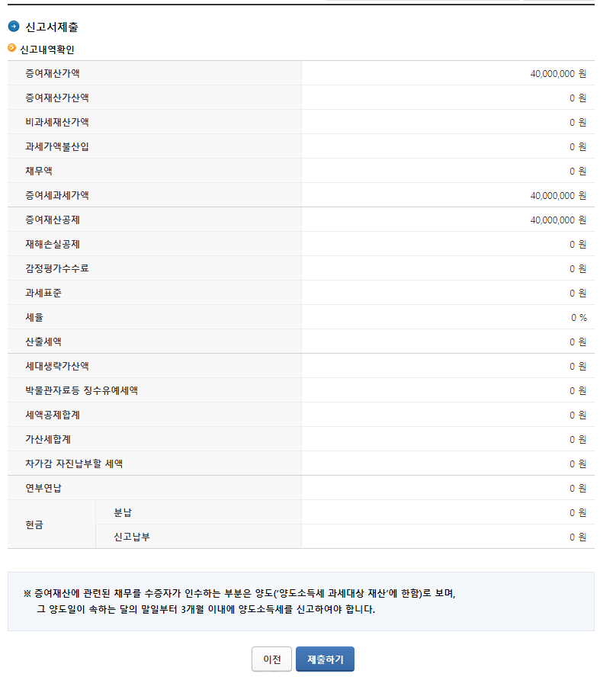Click the 세액공제합계 value 0 원
The image size is (616, 680).
click(x=578, y=415)
